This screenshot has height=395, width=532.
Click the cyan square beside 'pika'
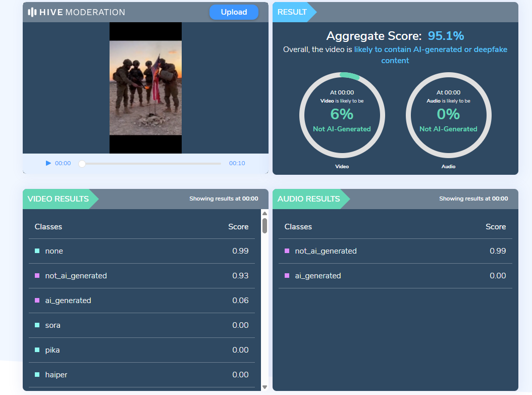pos(37,350)
